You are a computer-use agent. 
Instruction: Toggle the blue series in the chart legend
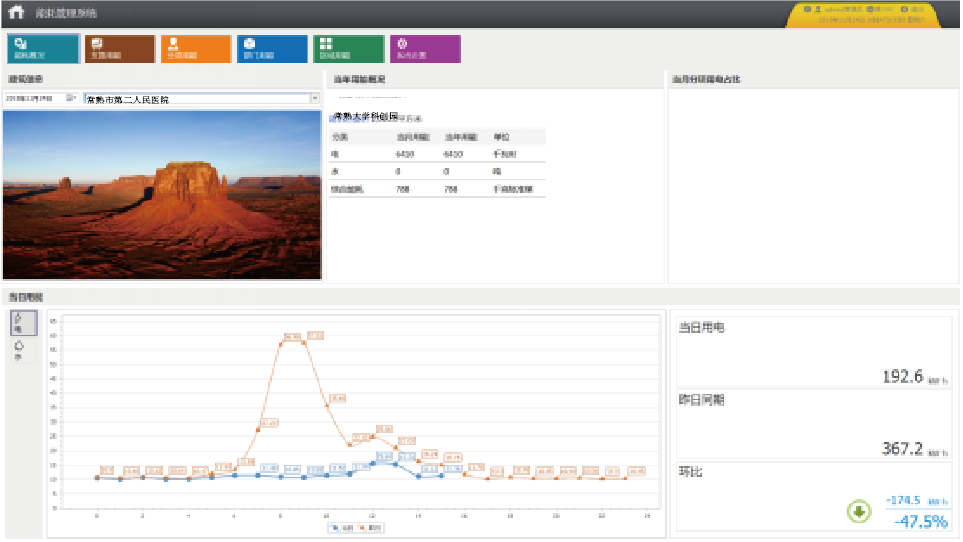[x=338, y=526]
